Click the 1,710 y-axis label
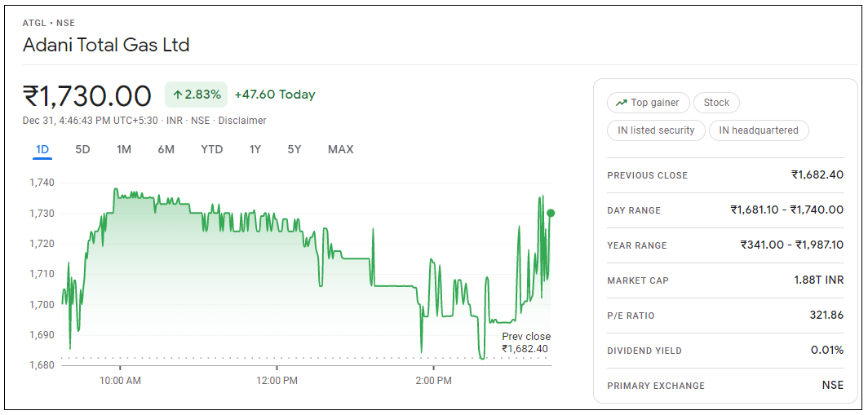Screen dimensions: 868x415 pyautogui.click(x=41, y=274)
